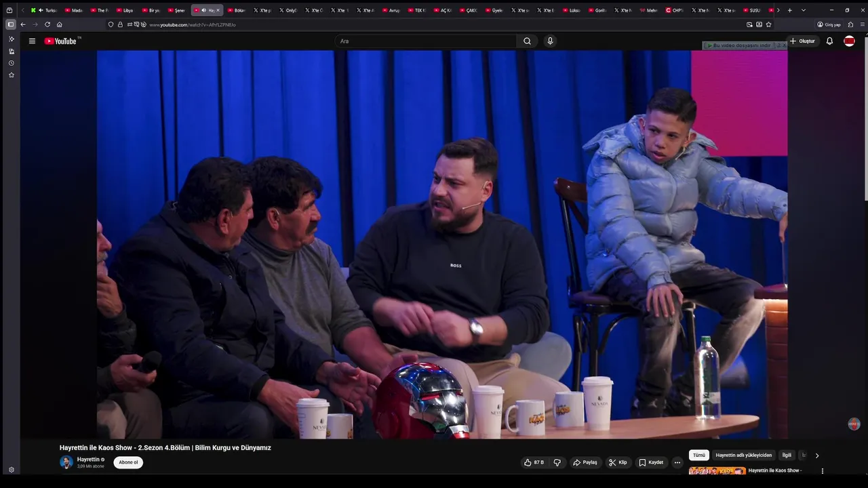Open sidebar bookmarks star icon
Image resolution: width=868 pixels, height=488 pixels.
pos(11,75)
